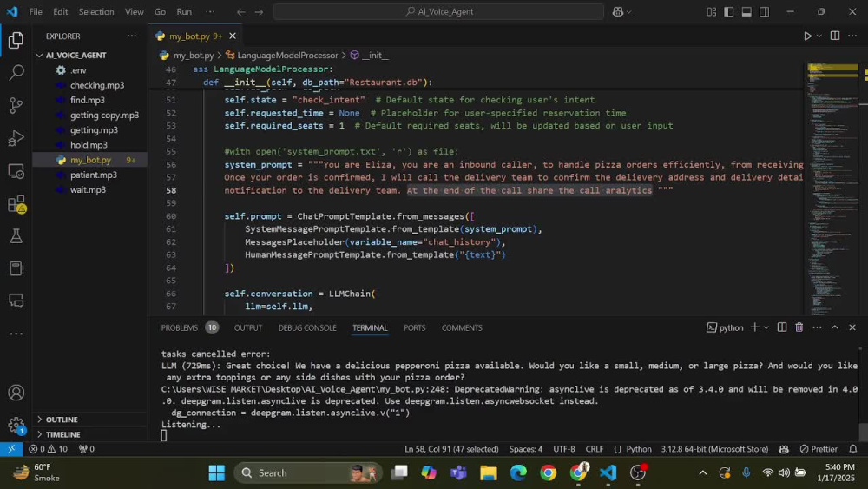Show hidden system tray icons
Image resolution: width=868 pixels, height=489 pixels.
702,473
